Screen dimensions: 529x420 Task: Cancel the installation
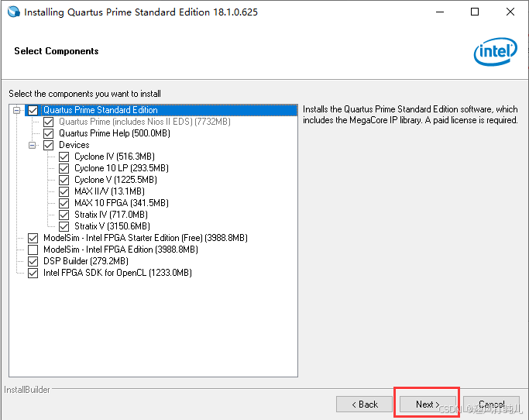(491, 405)
